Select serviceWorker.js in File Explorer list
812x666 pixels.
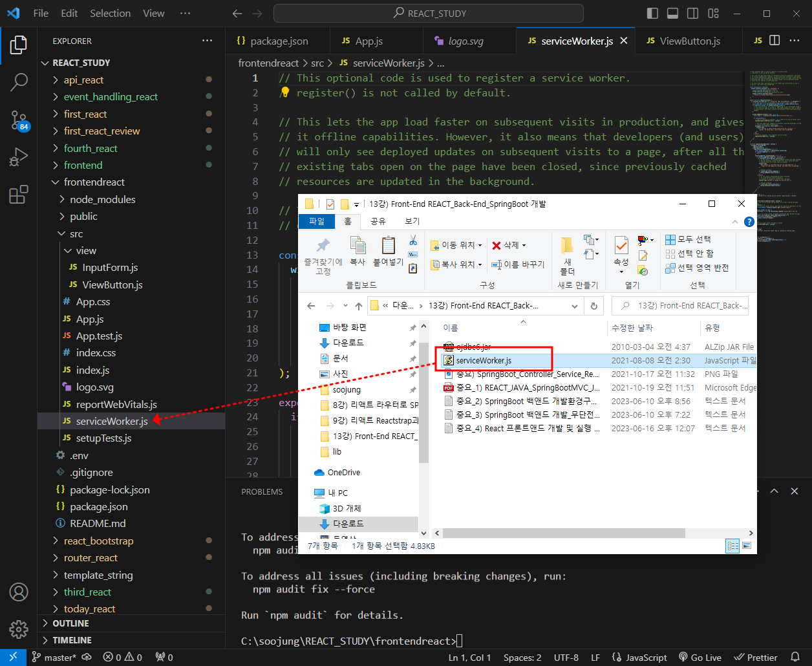click(484, 360)
